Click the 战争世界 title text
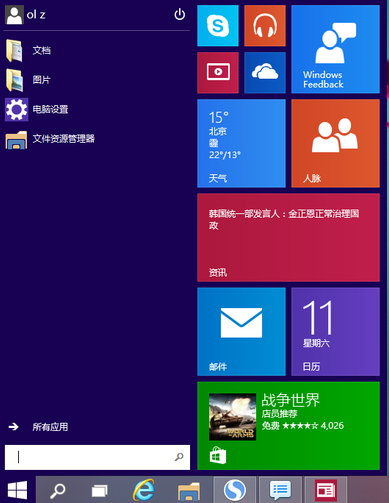The height and width of the screenshot is (503, 389). [290, 400]
